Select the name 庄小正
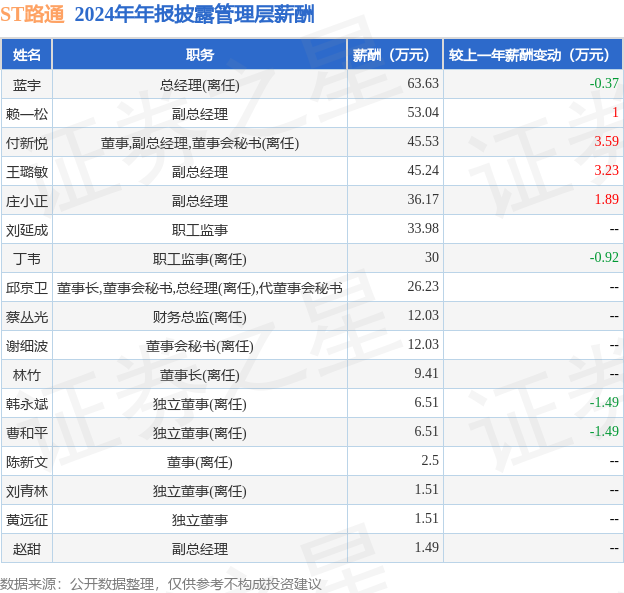The height and width of the screenshot is (593, 624). (x=27, y=201)
